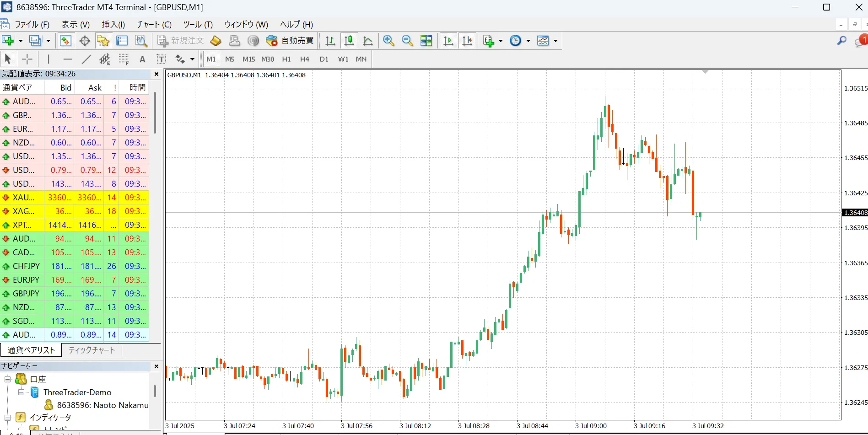868x435 pixels.
Task: Switch to M5 timeframe
Action: [230, 59]
